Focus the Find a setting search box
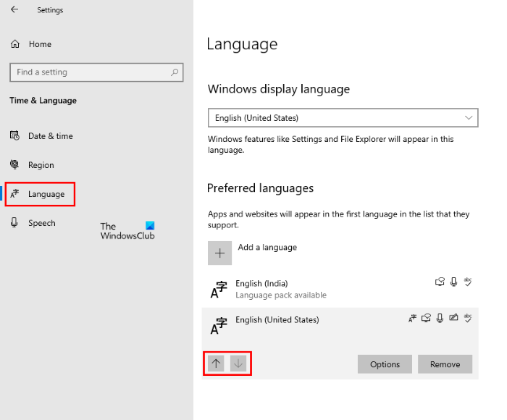 click(91, 72)
